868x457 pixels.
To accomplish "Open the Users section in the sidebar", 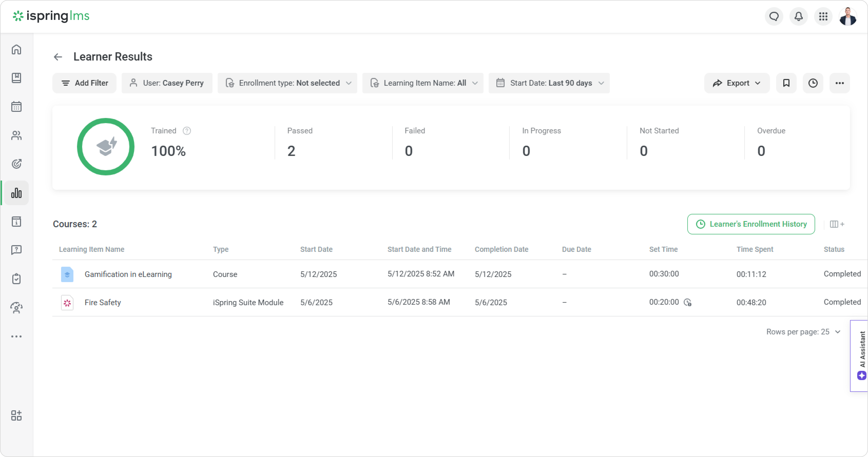I will [16, 135].
